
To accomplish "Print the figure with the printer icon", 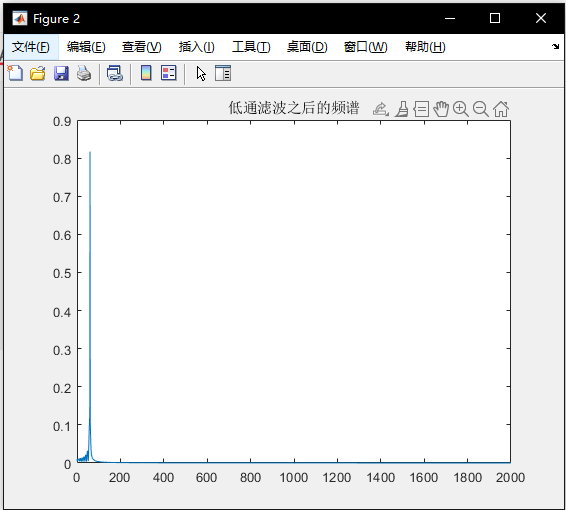I will tap(84, 73).
